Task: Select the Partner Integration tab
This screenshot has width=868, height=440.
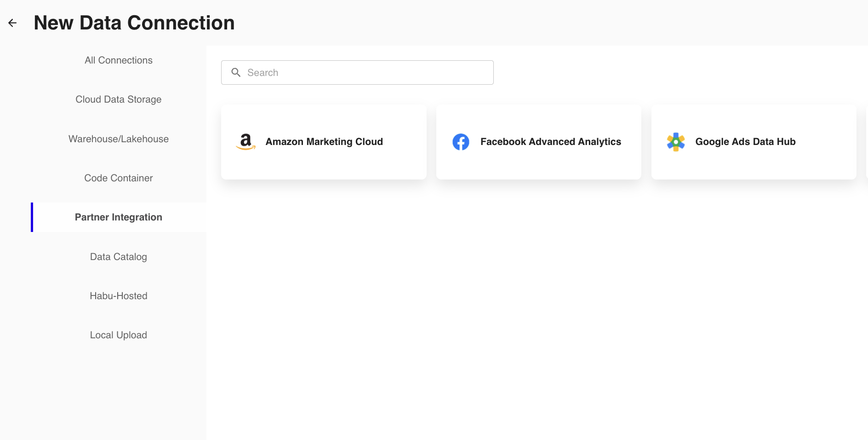Action: tap(119, 217)
